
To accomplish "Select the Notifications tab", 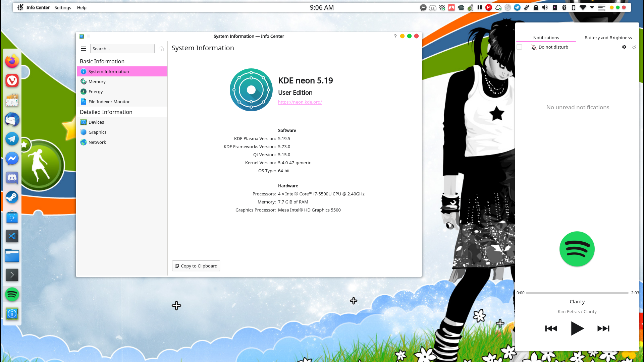I will (546, 38).
